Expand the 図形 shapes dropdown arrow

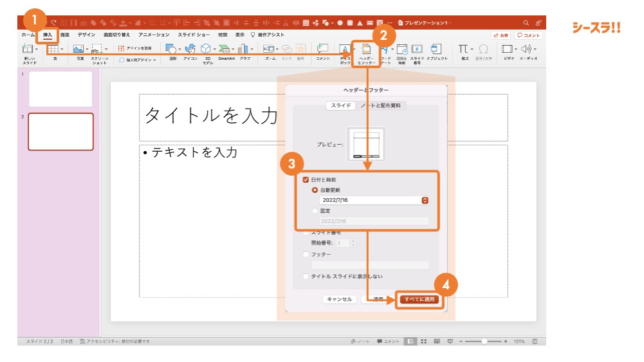coord(180,49)
